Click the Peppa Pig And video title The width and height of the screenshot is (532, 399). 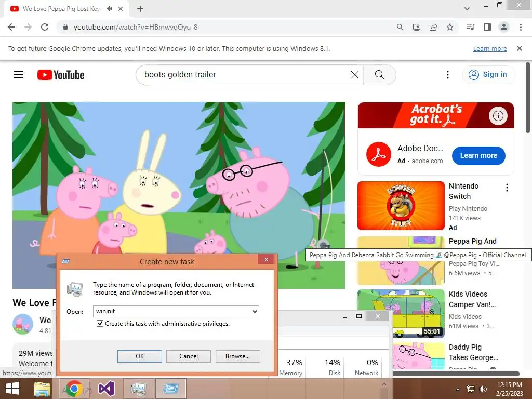click(473, 241)
